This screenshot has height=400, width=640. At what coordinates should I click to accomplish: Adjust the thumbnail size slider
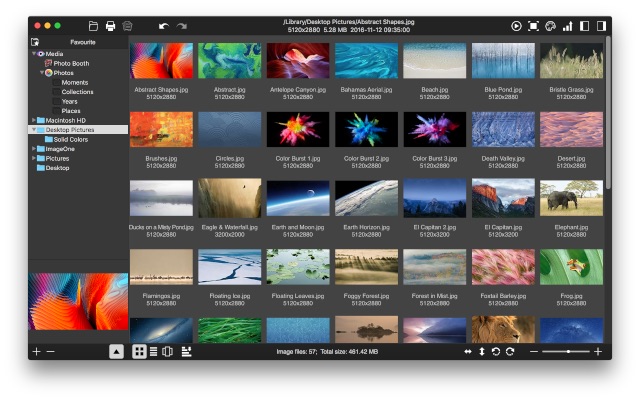click(x=566, y=351)
